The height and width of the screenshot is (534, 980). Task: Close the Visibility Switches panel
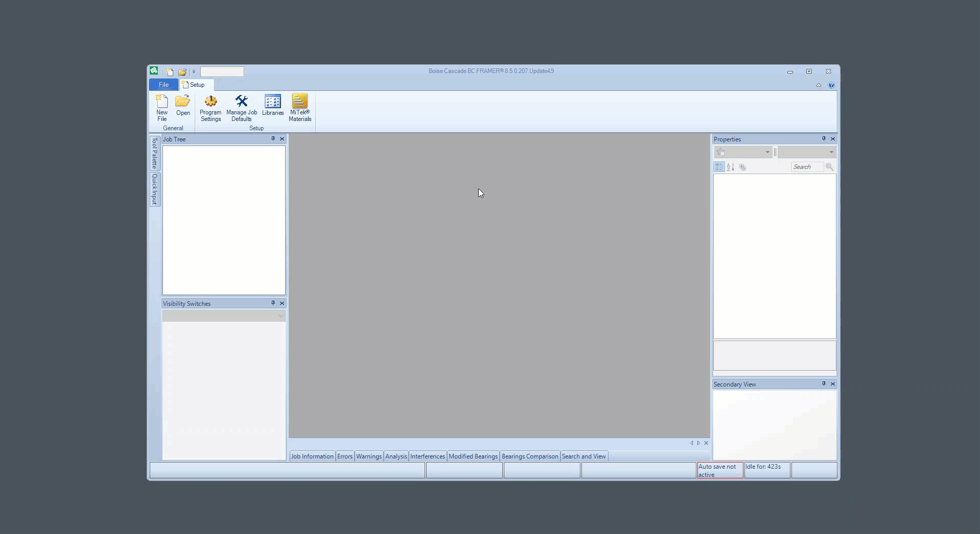point(282,303)
